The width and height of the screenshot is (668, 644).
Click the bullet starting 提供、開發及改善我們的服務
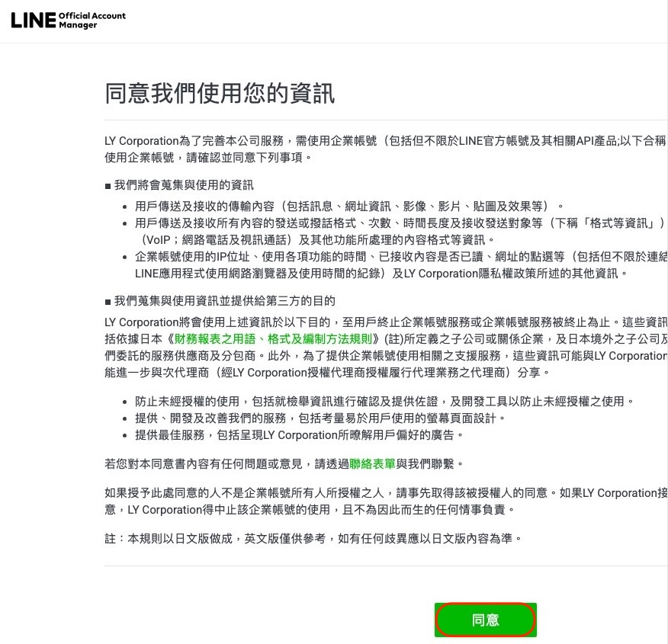[320, 418]
